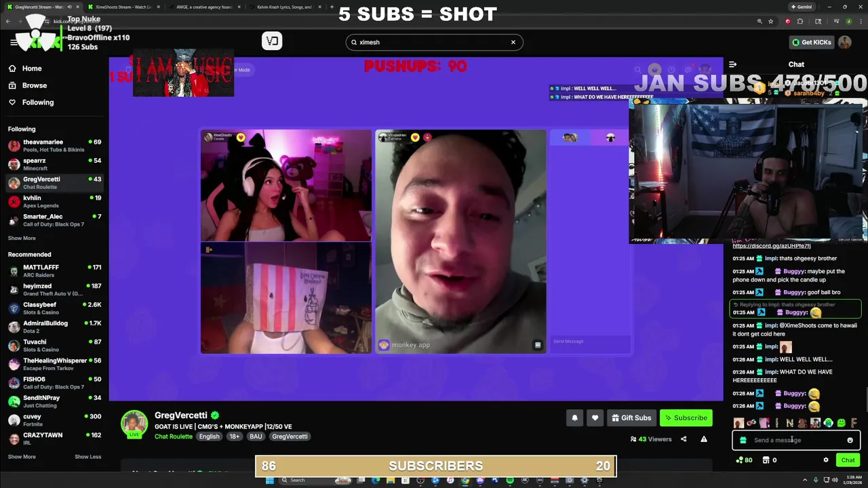Viewport: 868px width, 488px height.
Task: Toggle stream notifications bell
Action: (x=574, y=418)
